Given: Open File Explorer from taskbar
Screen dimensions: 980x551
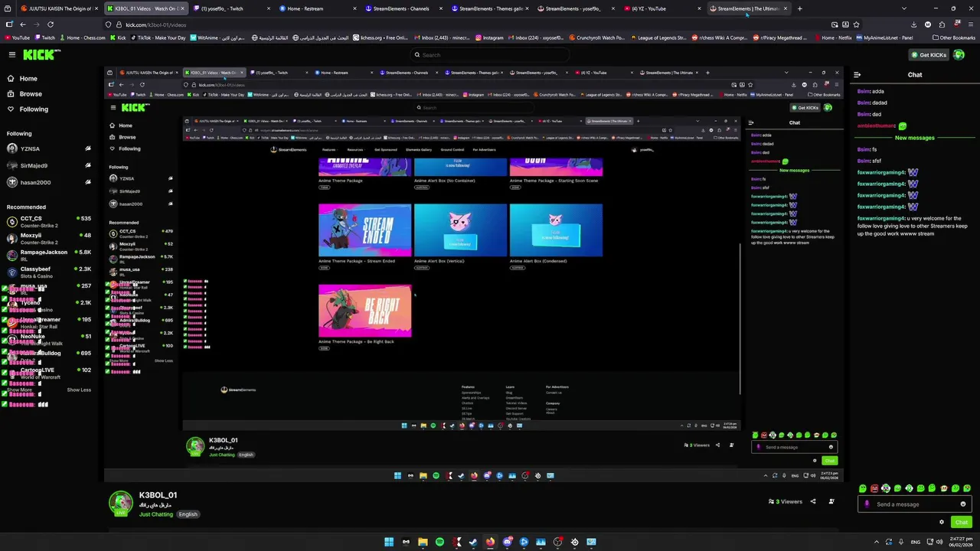Looking at the screenshot, I should [x=423, y=542].
